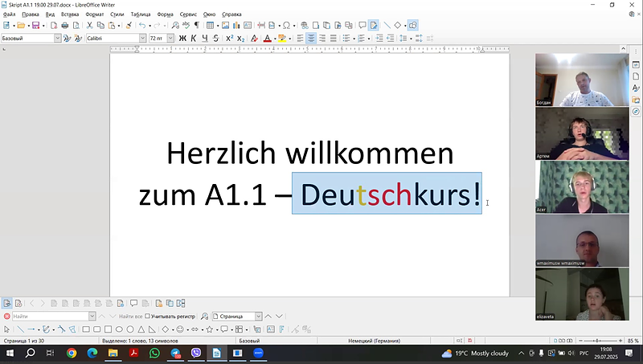643x364 pixels.
Task: Click the Insert Comment speech bubble icon
Action: (362, 26)
